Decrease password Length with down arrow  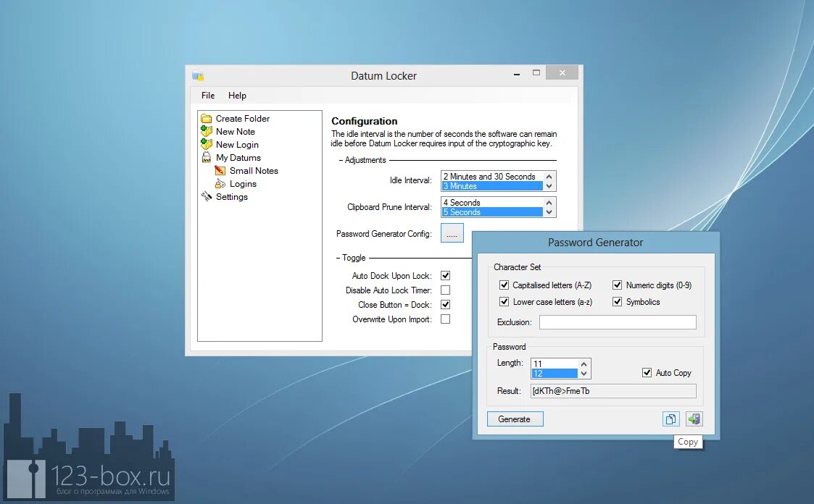[x=584, y=374]
